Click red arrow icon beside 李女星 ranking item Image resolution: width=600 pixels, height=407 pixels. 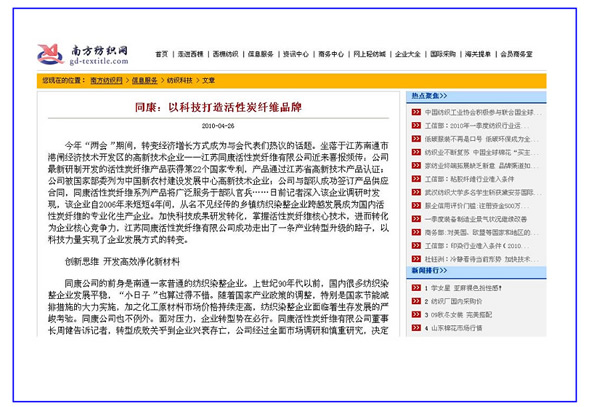click(415, 286)
